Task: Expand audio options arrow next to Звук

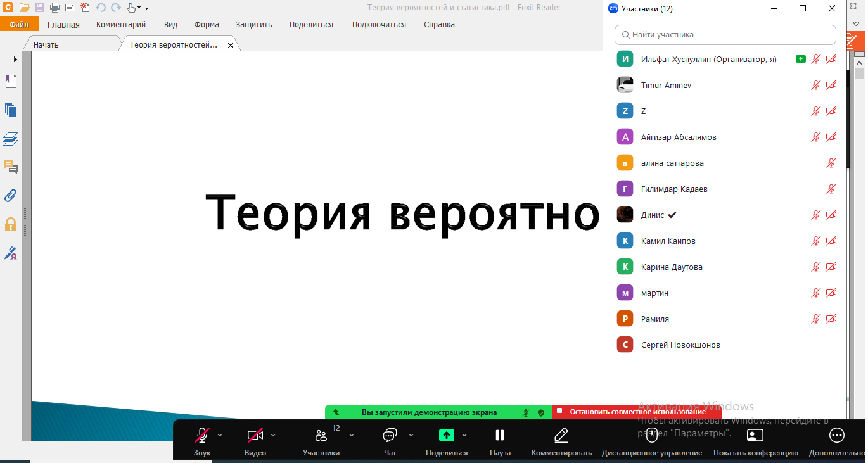Action: point(220,435)
